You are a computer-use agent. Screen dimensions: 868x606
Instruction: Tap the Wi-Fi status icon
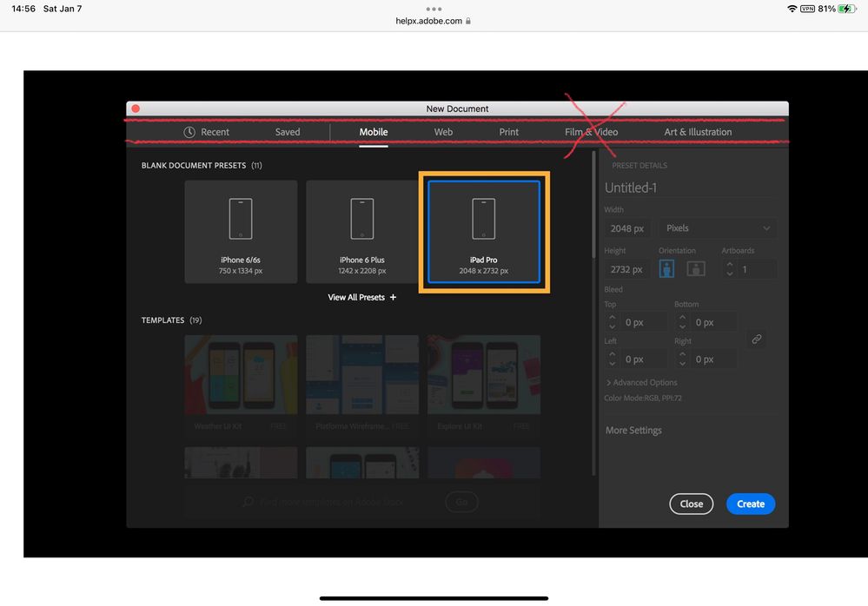pyautogui.click(x=792, y=9)
